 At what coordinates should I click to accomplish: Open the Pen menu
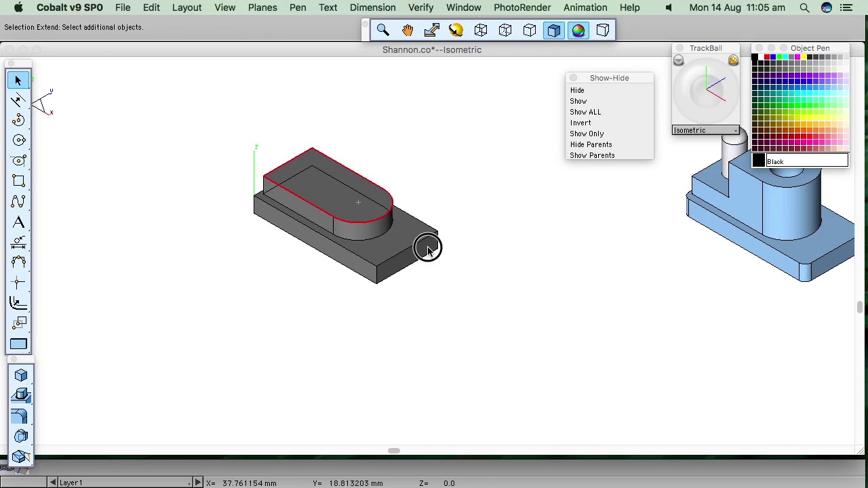point(298,7)
